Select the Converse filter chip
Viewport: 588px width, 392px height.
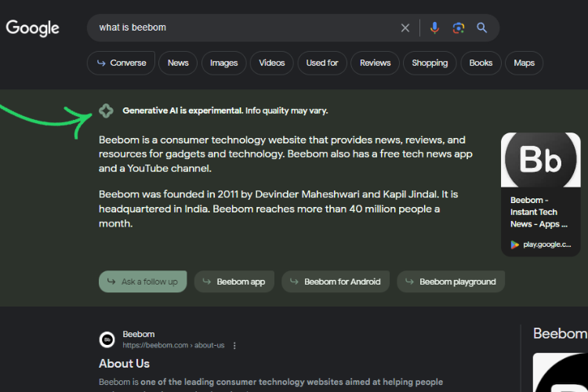[121, 63]
